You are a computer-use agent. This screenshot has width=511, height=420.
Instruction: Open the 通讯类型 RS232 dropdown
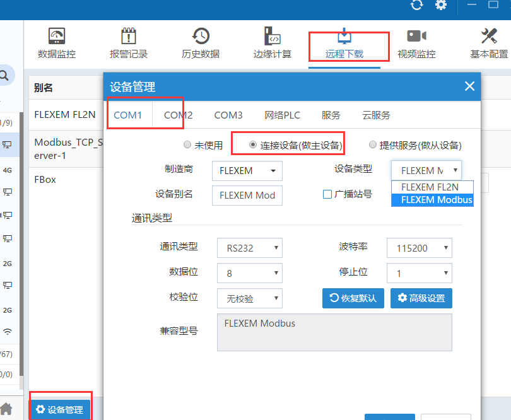250,248
